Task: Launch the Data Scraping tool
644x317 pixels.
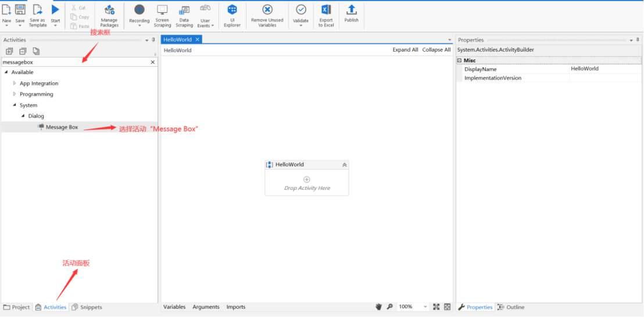Action: tap(184, 16)
